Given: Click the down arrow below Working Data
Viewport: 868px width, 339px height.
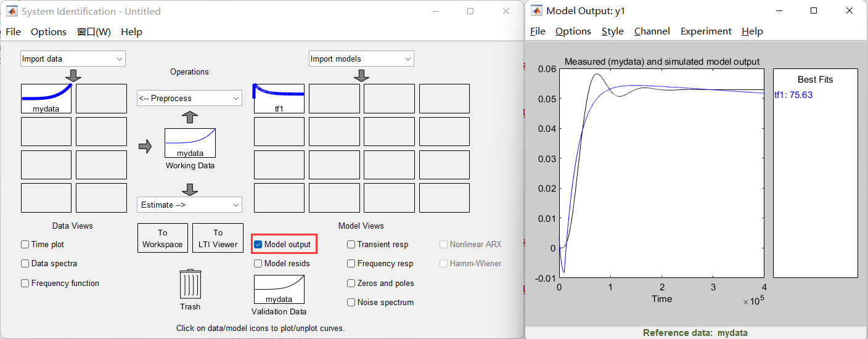Looking at the screenshot, I should point(190,189).
